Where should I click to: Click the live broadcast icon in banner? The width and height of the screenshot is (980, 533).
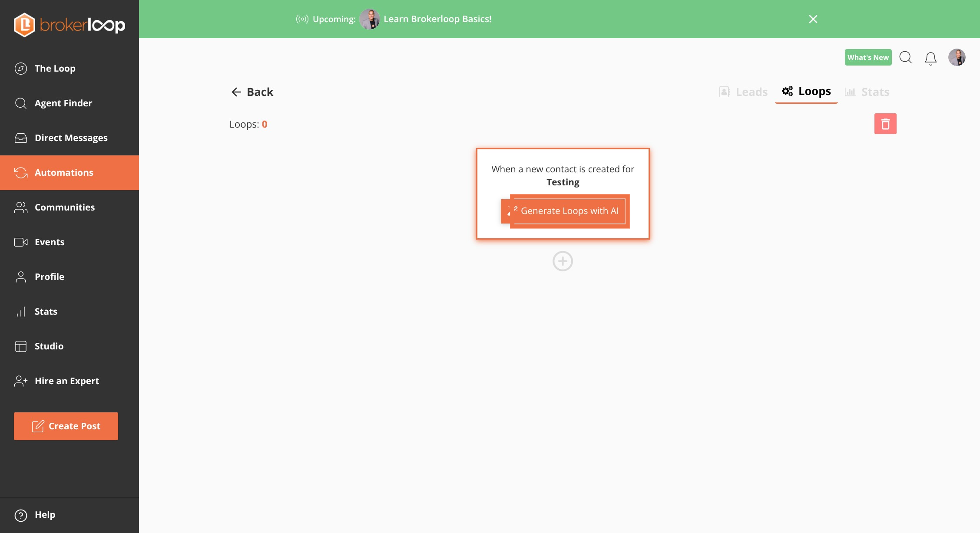[302, 19]
